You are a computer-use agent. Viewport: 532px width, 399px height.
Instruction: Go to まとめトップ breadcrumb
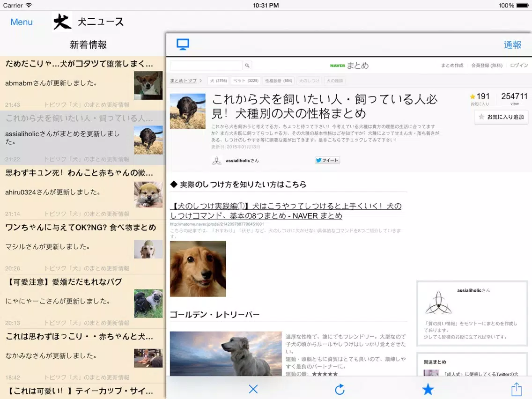click(183, 81)
